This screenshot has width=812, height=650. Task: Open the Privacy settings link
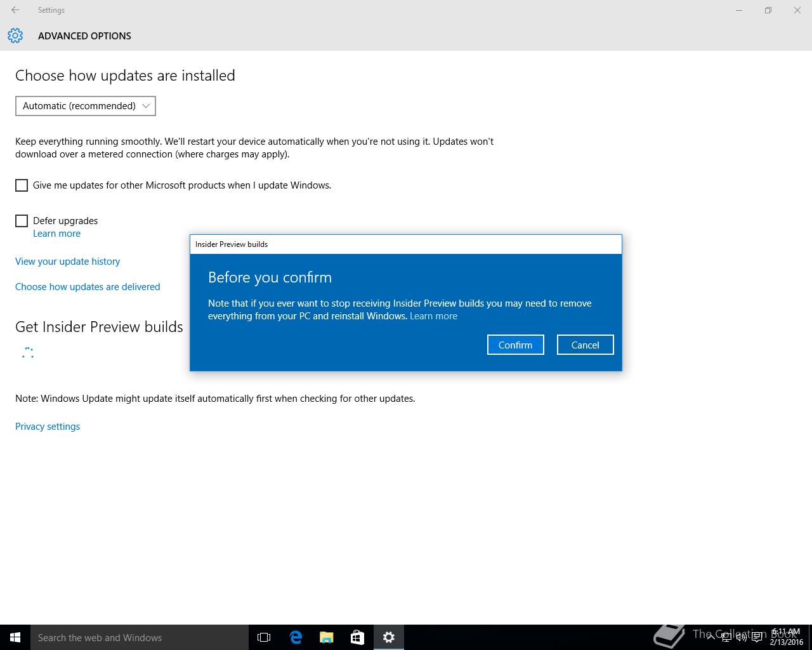click(48, 427)
